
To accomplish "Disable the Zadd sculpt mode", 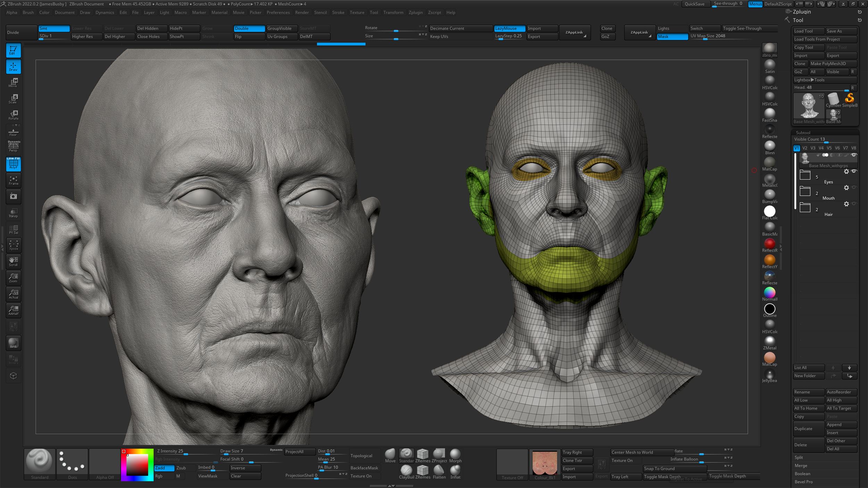I will coord(164,468).
